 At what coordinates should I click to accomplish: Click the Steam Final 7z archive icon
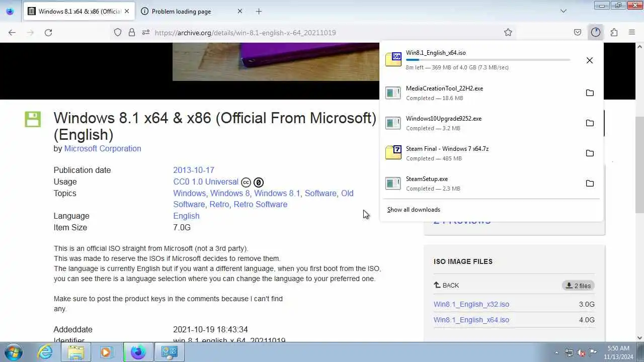point(393,153)
